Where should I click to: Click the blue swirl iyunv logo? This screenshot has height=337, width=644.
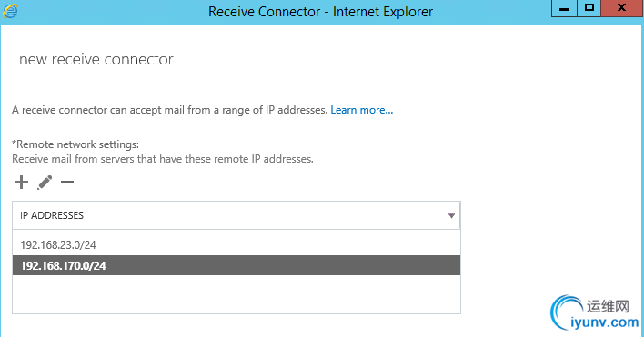click(566, 312)
